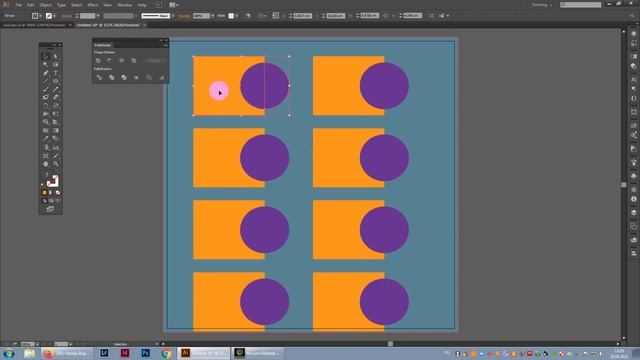Click Minus Front in Pathfinder panel
640x360 pixels.
[110, 60]
